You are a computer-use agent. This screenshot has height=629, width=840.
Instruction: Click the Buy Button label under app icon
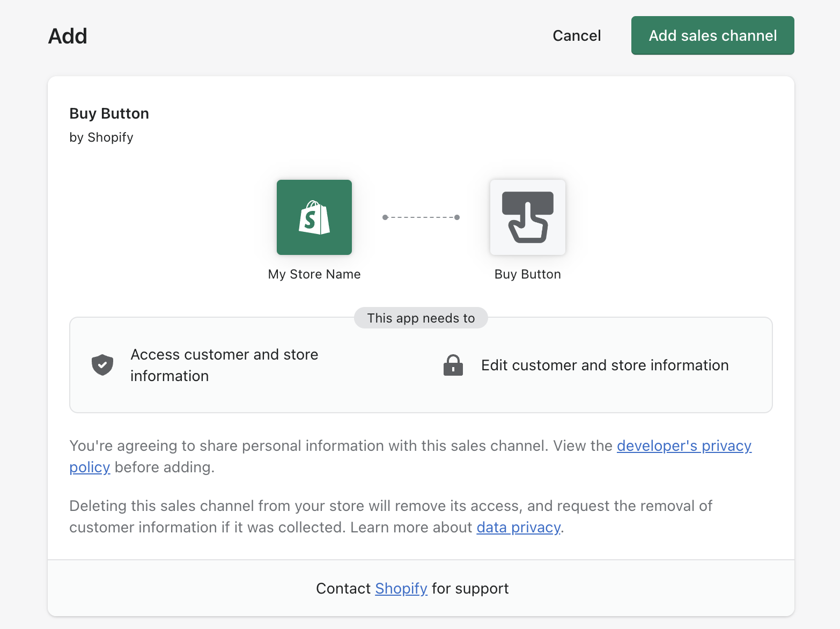[x=528, y=274]
